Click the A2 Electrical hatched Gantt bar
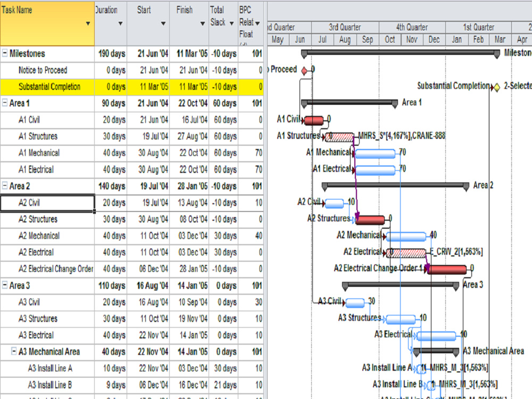 406,253
